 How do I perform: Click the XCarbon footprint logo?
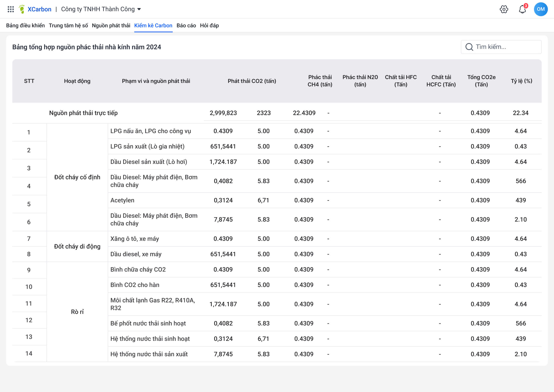tap(22, 9)
